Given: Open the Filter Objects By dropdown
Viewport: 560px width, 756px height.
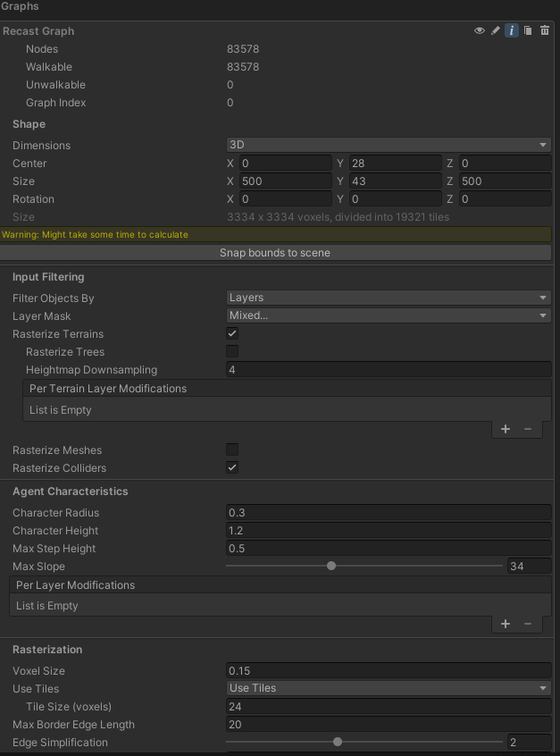Looking at the screenshot, I should click(389, 298).
